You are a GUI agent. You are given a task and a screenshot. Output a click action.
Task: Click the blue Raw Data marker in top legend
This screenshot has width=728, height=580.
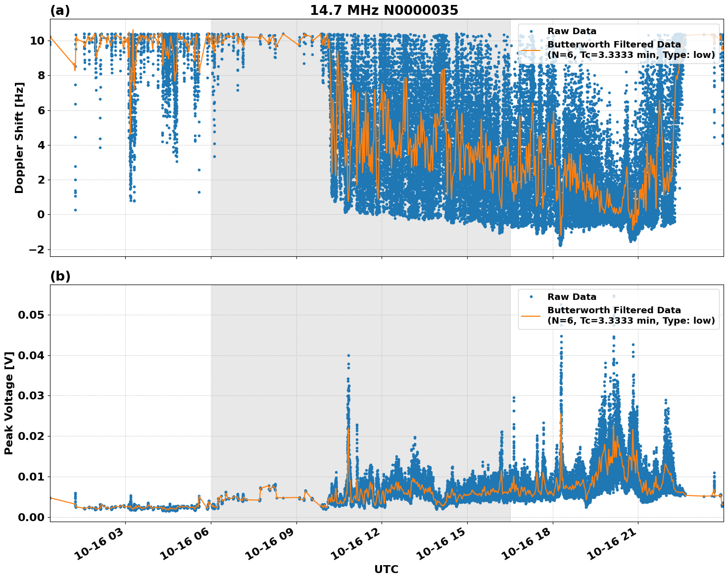531,32
